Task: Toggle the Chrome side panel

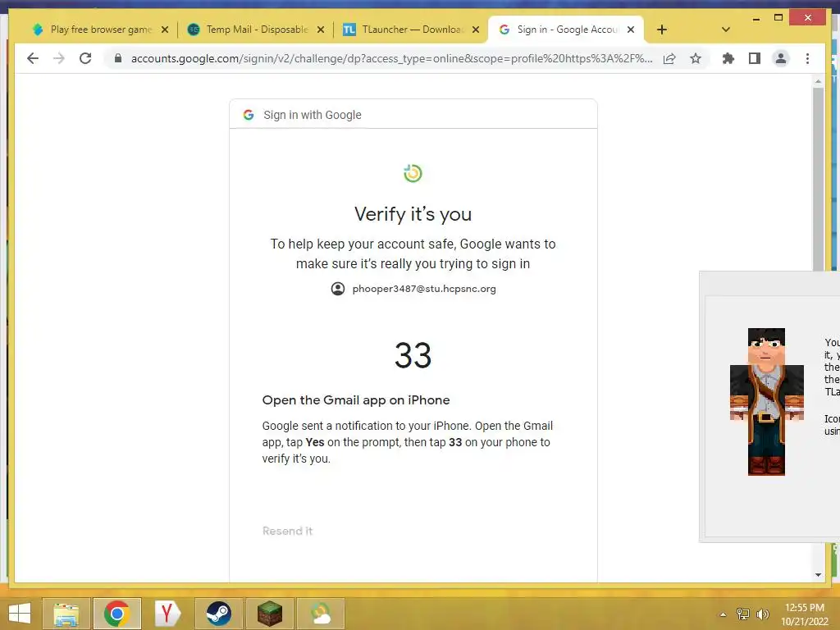Action: point(755,58)
